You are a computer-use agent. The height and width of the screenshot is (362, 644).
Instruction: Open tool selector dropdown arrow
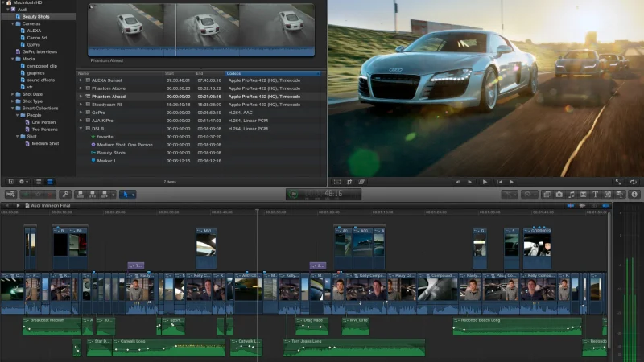pyautogui.click(x=133, y=195)
